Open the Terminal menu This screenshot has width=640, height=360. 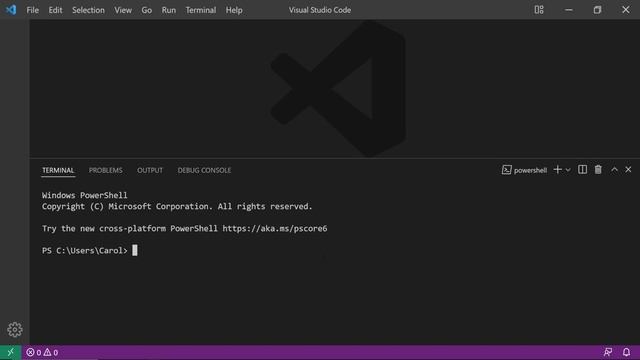pyautogui.click(x=201, y=10)
